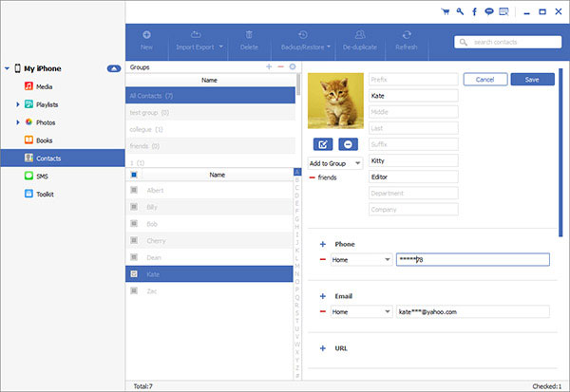
Task: Open the Facebook icon
Action: (474, 11)
